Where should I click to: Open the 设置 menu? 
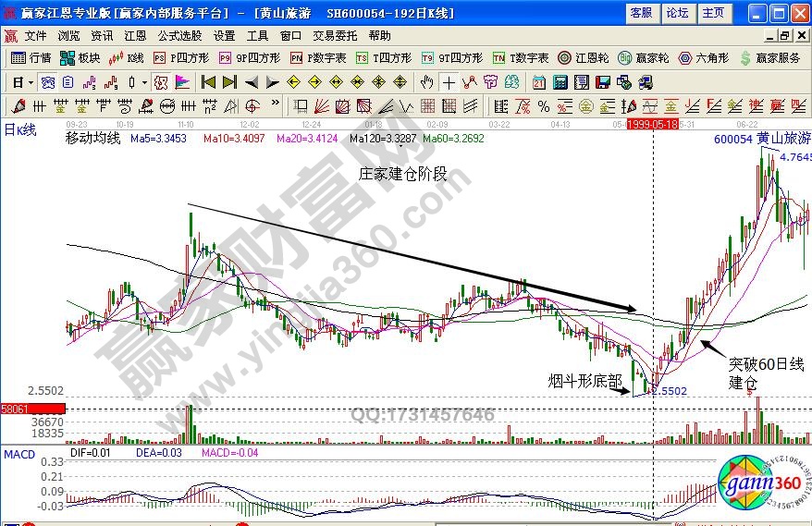pyautogui.click(x=224, y=36)
